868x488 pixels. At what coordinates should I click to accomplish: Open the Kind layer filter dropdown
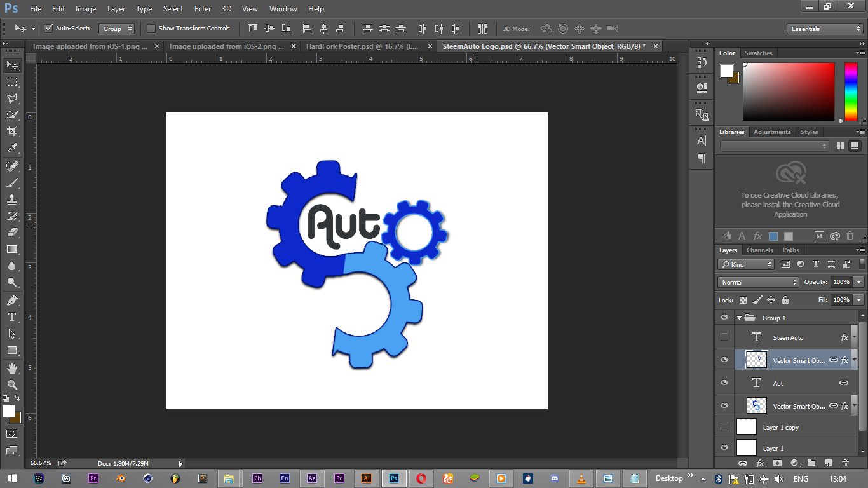point(746,264)
